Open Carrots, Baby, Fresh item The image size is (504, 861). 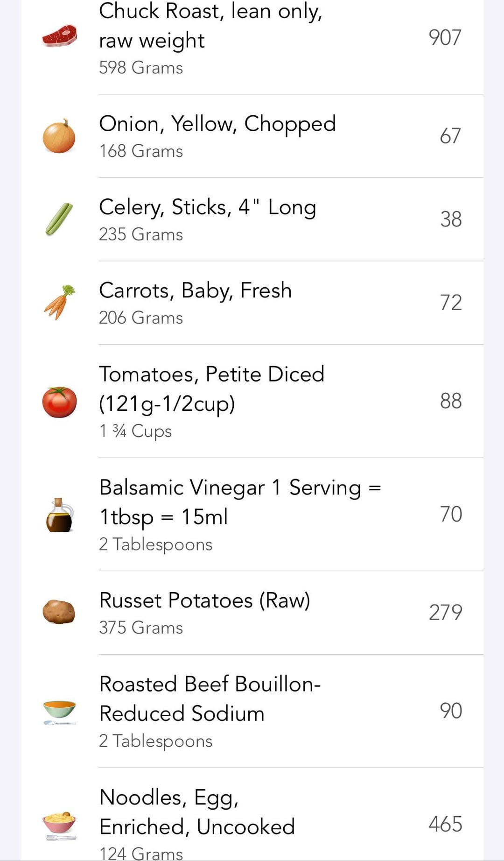point(252,303)
